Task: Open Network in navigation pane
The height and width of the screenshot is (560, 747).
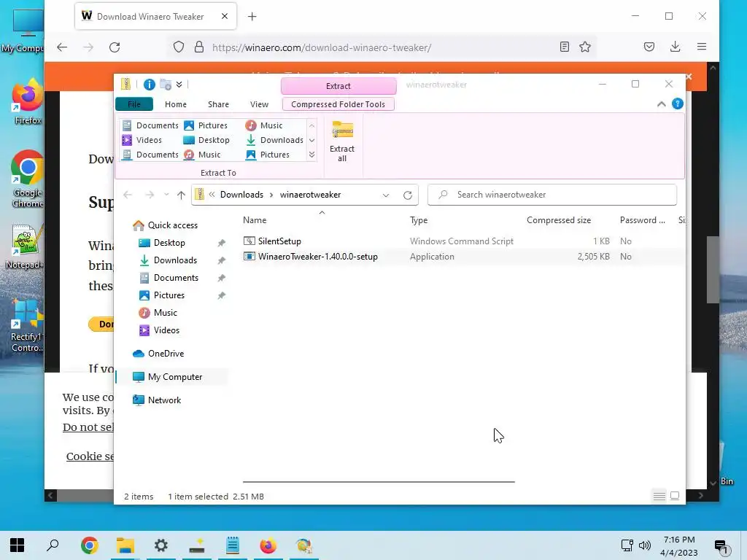Action: 157,400
